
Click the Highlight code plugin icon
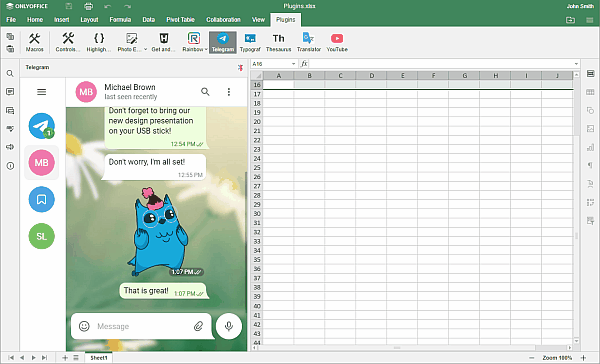[x=99, y=42]
